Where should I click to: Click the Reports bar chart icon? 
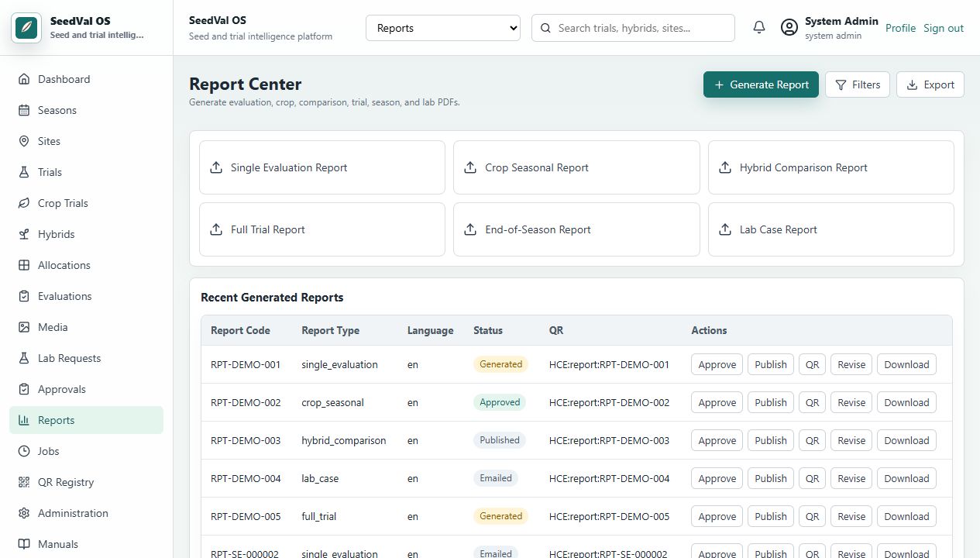(x=24, y=420)
